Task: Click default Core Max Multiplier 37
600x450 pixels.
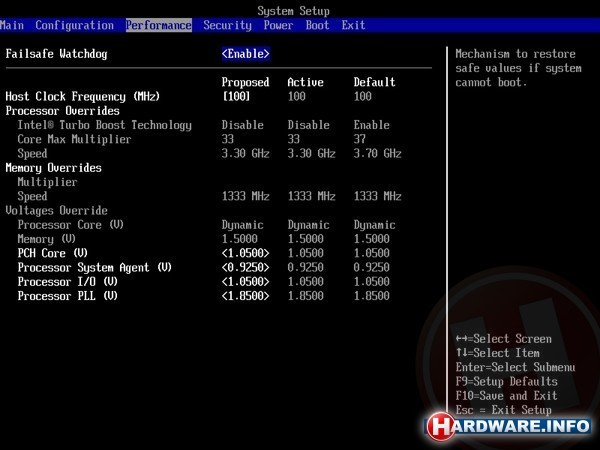Action: [360, 139]
